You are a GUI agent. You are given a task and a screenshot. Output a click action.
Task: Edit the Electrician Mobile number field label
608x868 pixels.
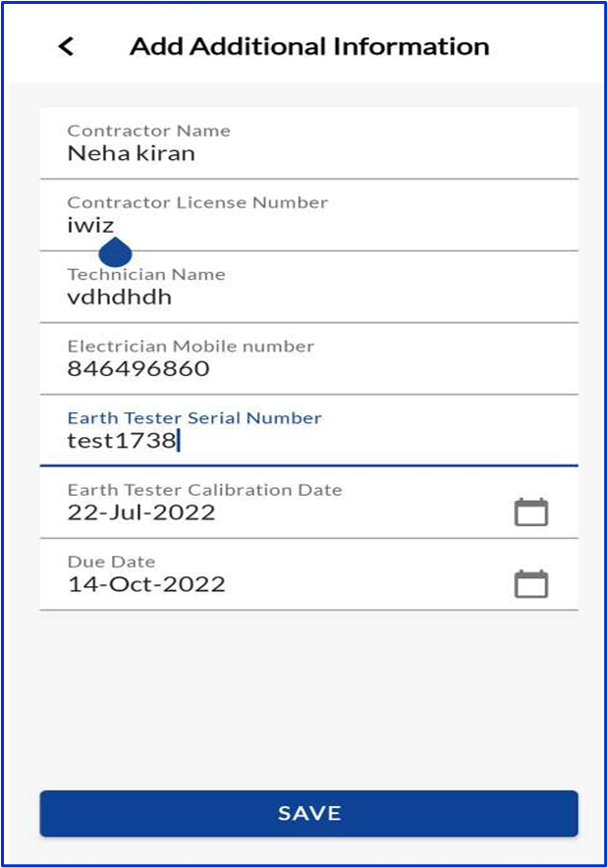[191, 347]
